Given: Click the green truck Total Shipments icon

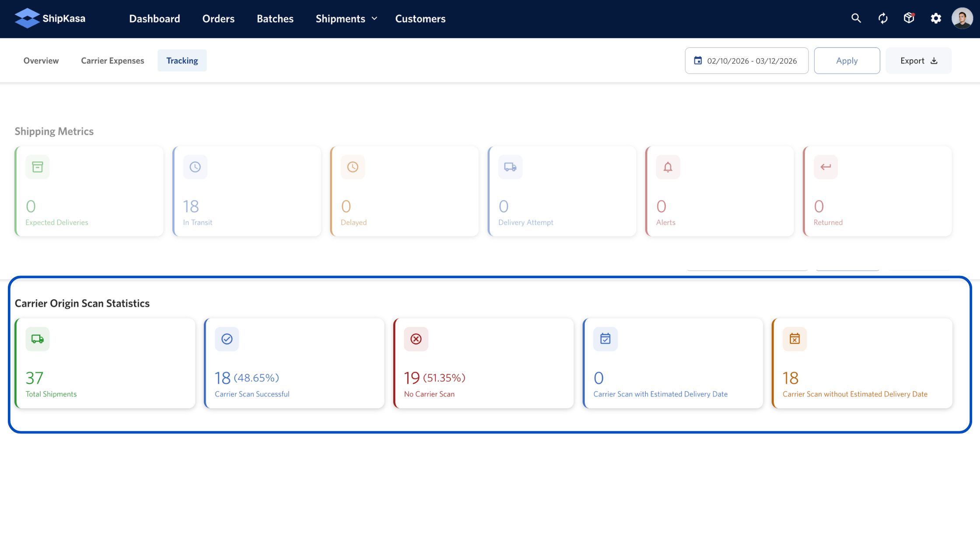Looking at the screenshot, I should (38, 339).
